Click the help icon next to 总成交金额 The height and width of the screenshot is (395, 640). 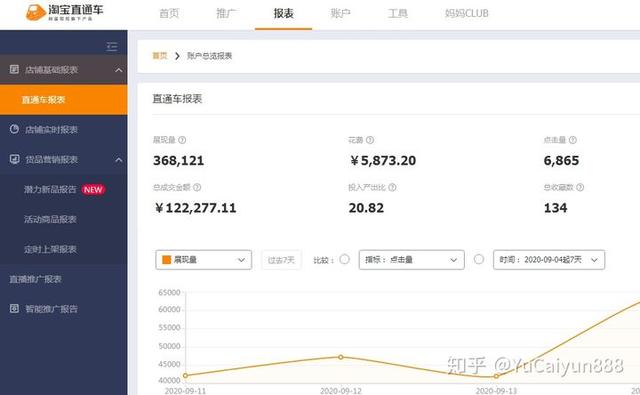click(197, 187)
